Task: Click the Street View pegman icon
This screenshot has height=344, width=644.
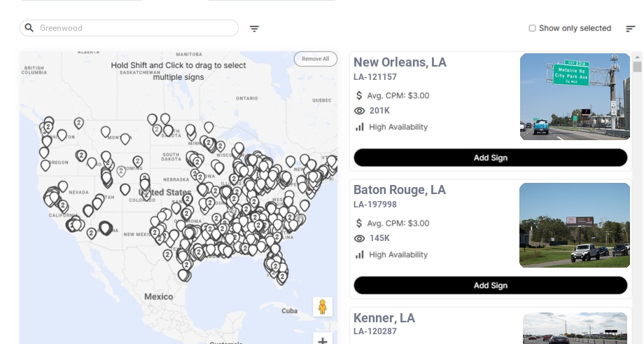Action: pyautogui.click(x=322, y=307)
